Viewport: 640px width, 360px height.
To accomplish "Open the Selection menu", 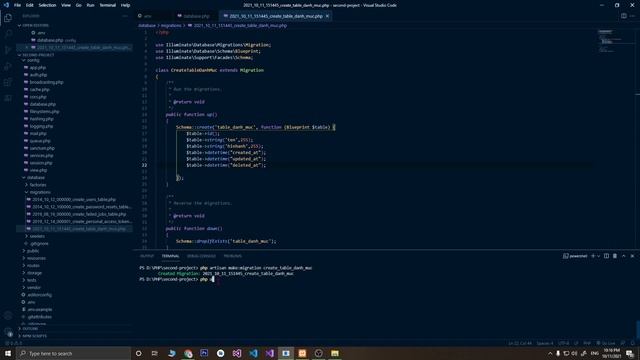I will point(47,5).
